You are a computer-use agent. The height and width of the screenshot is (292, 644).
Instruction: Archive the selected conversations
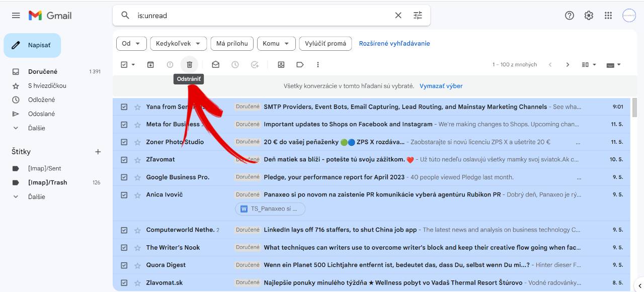click(150, 64)
